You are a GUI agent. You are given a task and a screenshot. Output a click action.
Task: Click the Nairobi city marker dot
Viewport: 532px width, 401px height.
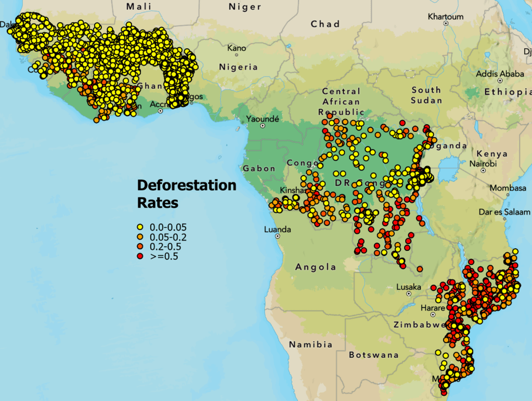pyautogui.click(x=485, y=169)
